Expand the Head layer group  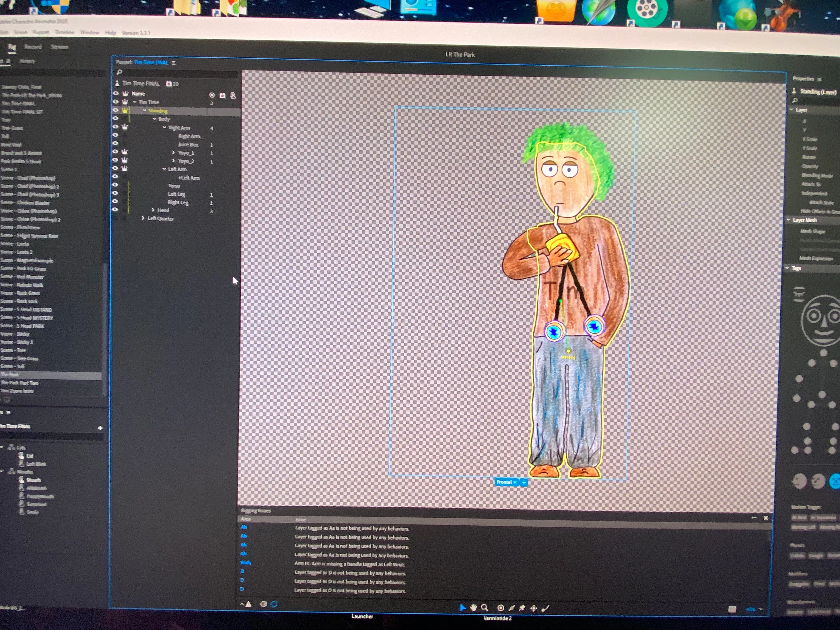[x=153, y=210]
